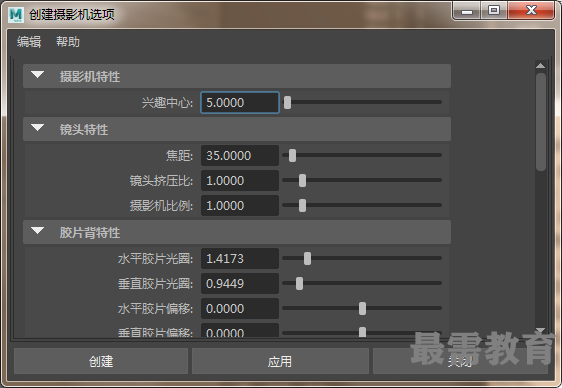Click the 焦距 value field
562x388 pixels.
(240, 155)
